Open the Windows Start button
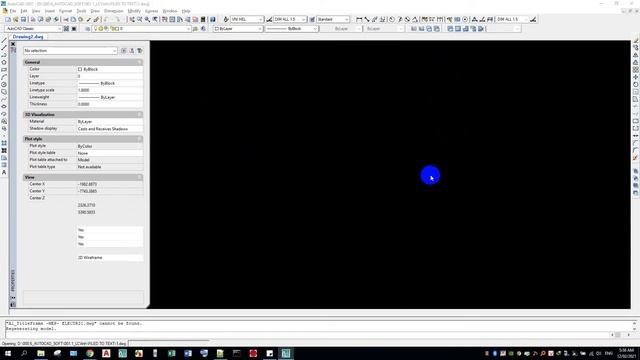 pyautogui.click(x=8, y=353)
